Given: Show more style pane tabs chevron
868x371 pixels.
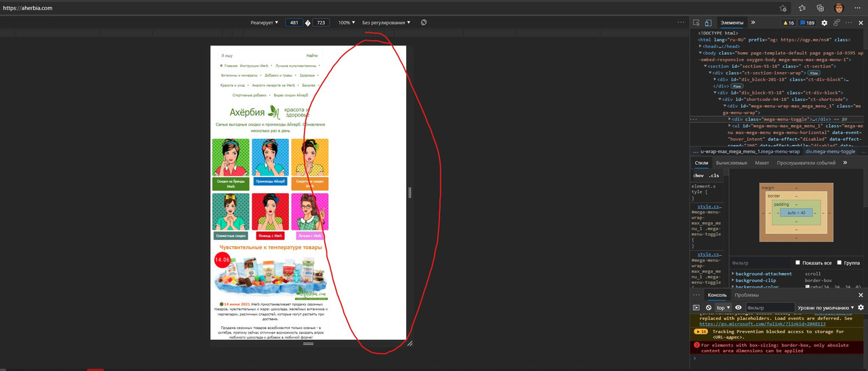Looking at the screenshot, I should point(845,163).
